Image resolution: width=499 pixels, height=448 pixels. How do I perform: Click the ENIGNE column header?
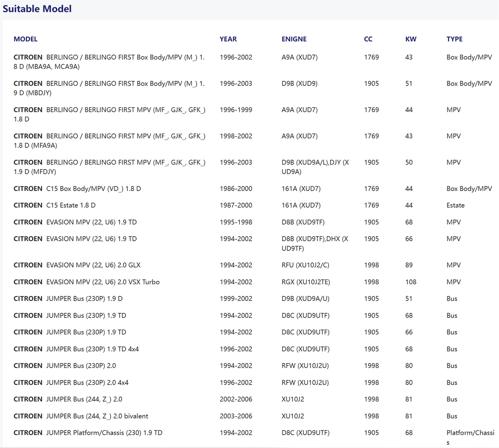(x=294, y=39)
